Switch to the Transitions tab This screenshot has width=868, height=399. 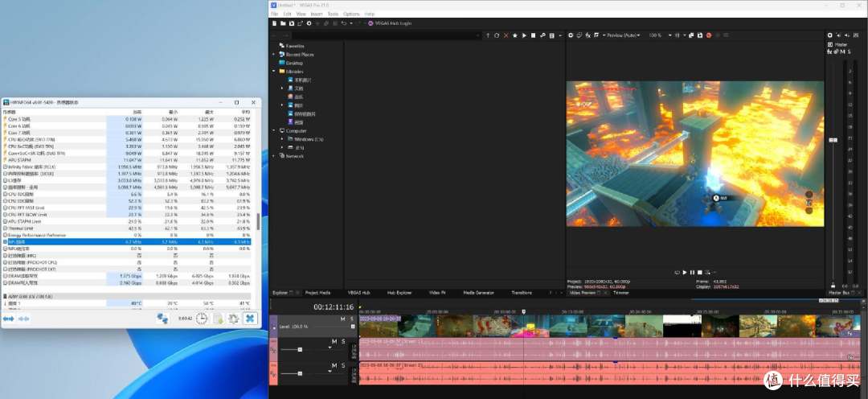[x=522, y=293]
